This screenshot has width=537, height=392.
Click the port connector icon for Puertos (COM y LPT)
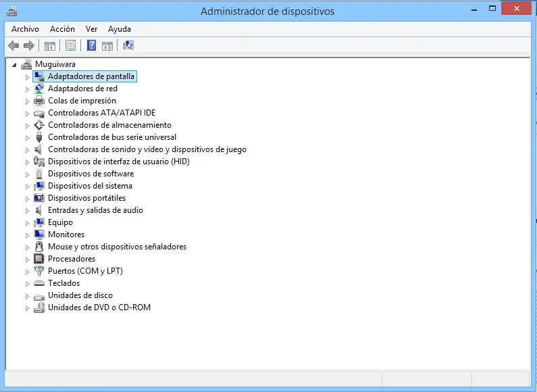[39, 271]
